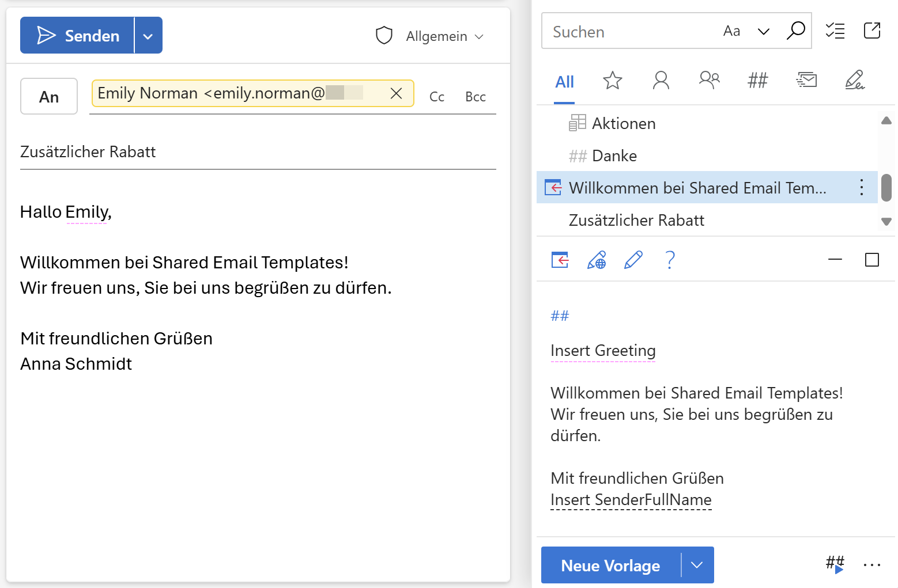
Task: Open three-dot menu for Willkommen template
Action: pyautogui.click(x=861, y=187)
